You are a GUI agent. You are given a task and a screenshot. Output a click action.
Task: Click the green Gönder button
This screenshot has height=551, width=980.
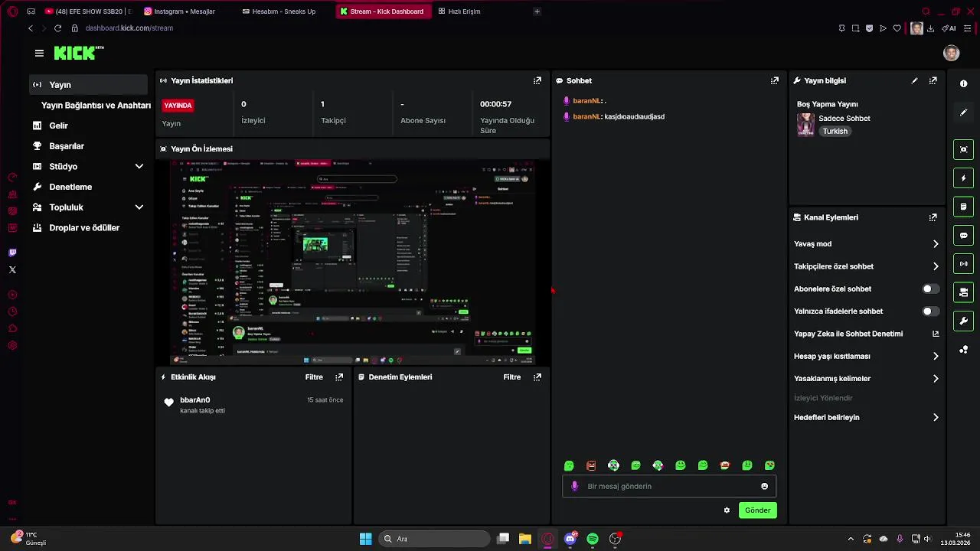point(758,510)
